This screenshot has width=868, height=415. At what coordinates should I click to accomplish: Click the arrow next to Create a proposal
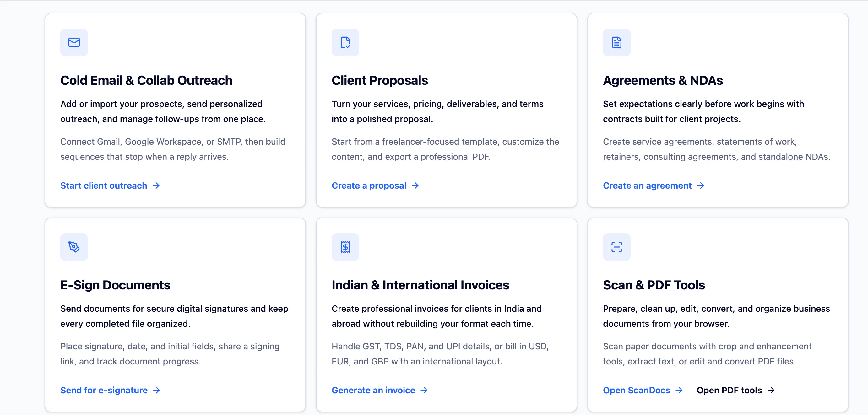click(415, 186)
